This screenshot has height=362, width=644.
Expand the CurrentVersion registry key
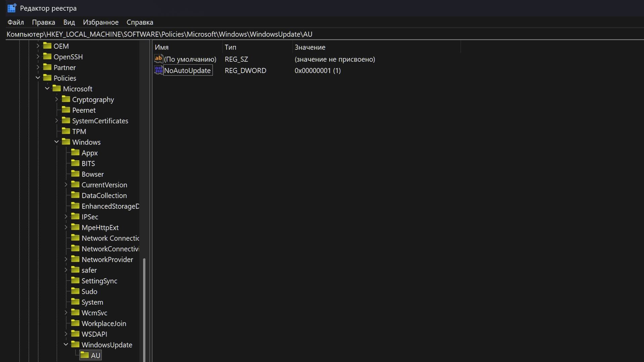(66, 185)
